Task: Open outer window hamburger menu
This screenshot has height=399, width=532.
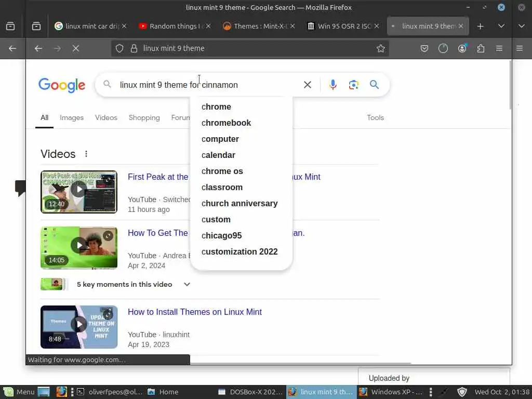Action: (x=520, y=48)
